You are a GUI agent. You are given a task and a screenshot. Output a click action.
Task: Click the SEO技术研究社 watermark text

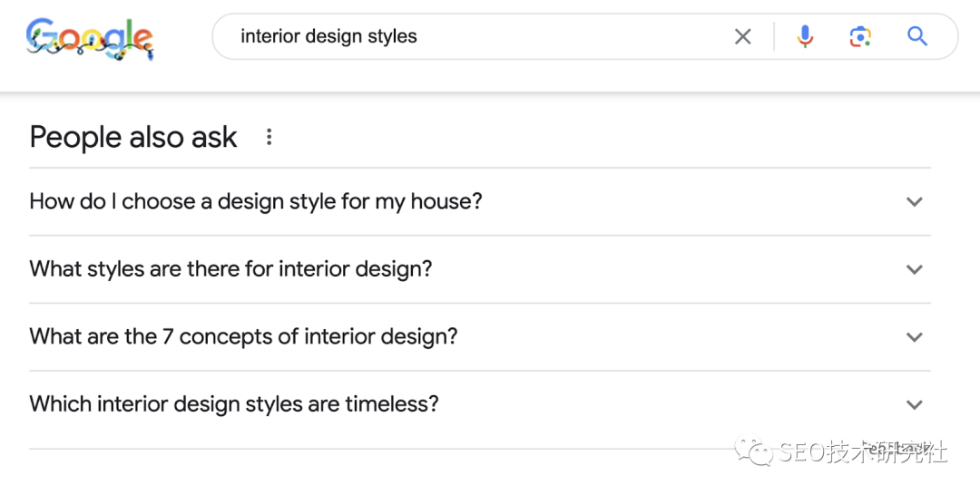point(862,451)
